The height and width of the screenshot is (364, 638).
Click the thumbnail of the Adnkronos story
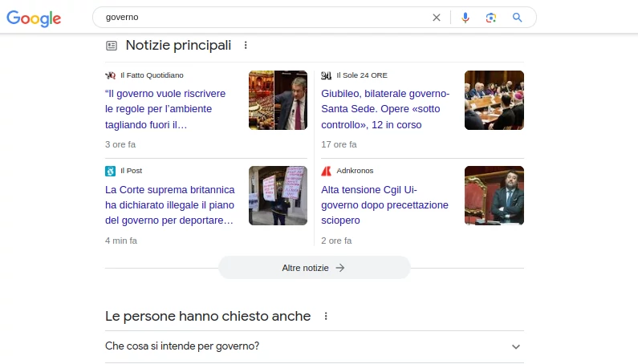(x=494, y=196)
